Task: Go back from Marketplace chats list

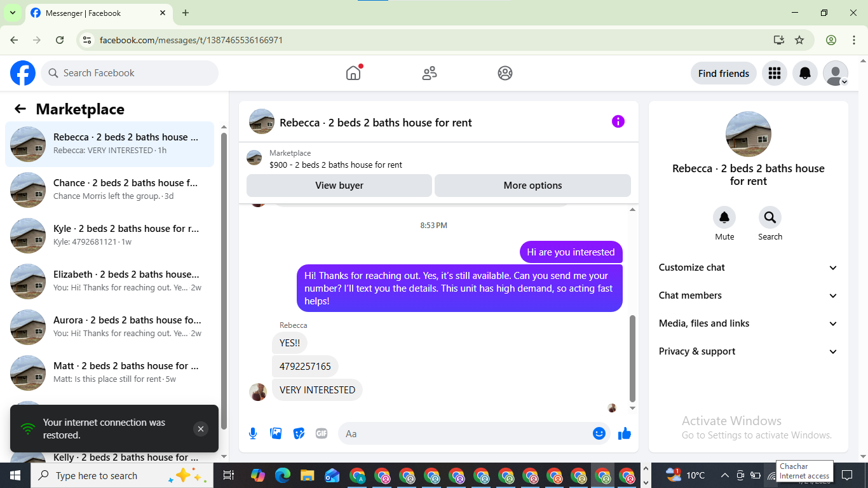Action: 20,109
